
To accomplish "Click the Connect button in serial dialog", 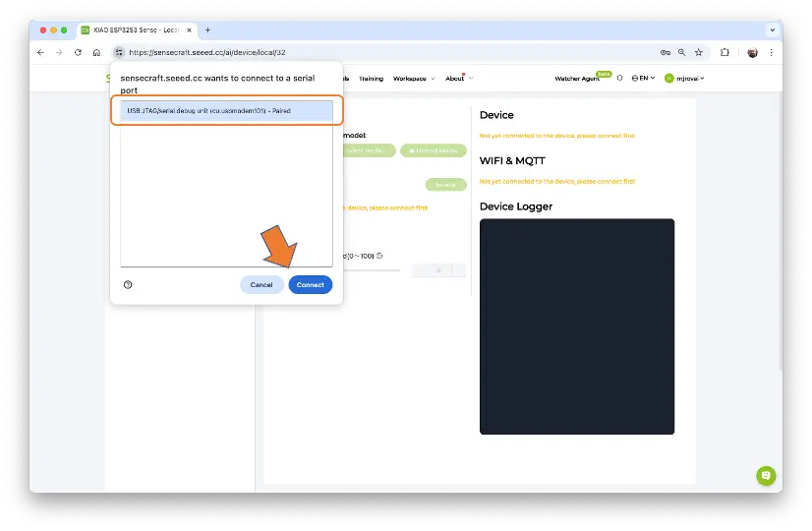I will click(x=310, y=284).
